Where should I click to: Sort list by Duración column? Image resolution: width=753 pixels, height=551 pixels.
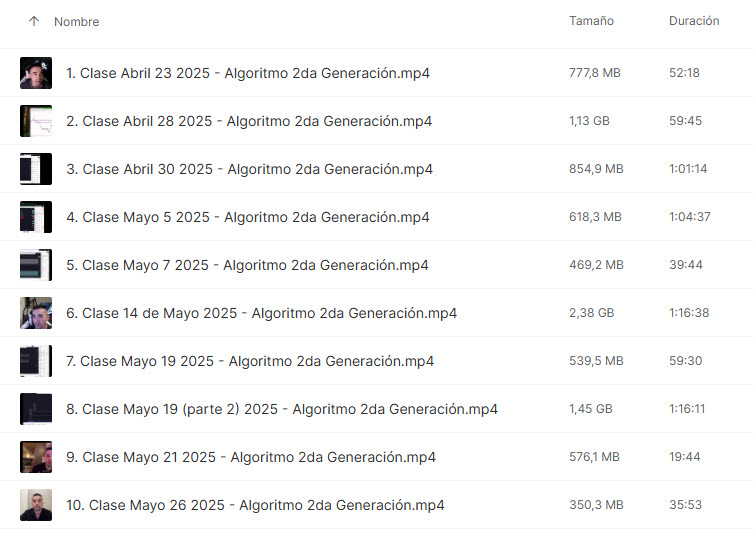[694, 21]
